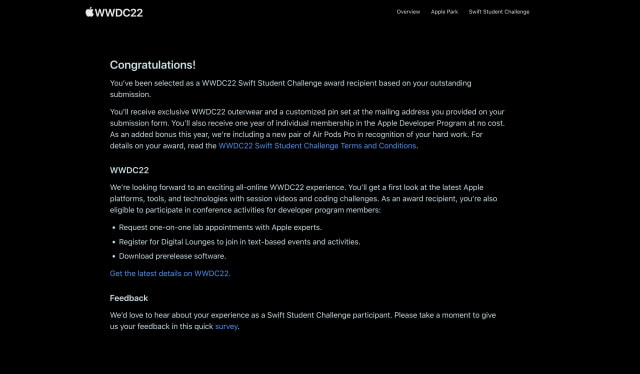Open the Overview navigation item
Screen dimensions: 640x374
coord(408,12)
